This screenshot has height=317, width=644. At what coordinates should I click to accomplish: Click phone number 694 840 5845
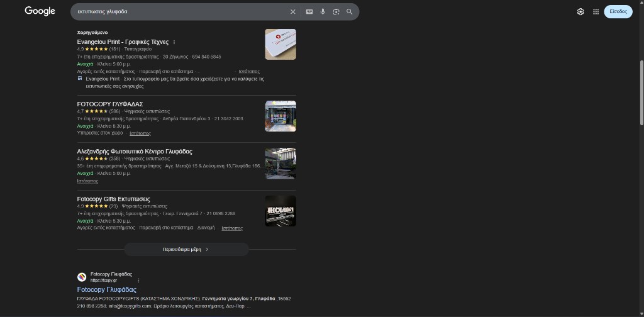point(206,57)
